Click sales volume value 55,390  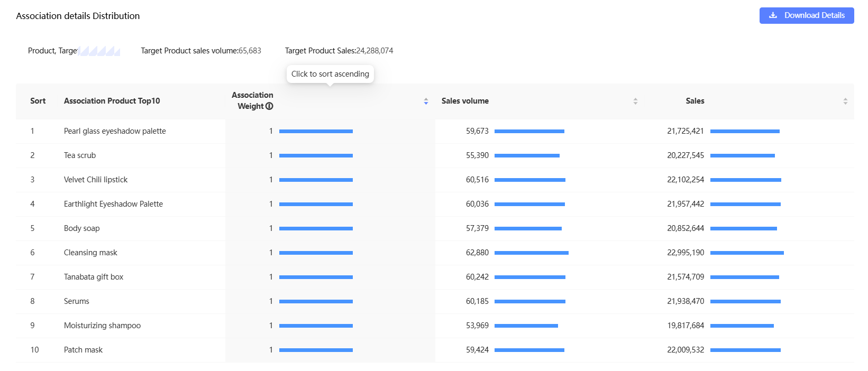click(477, 155)
